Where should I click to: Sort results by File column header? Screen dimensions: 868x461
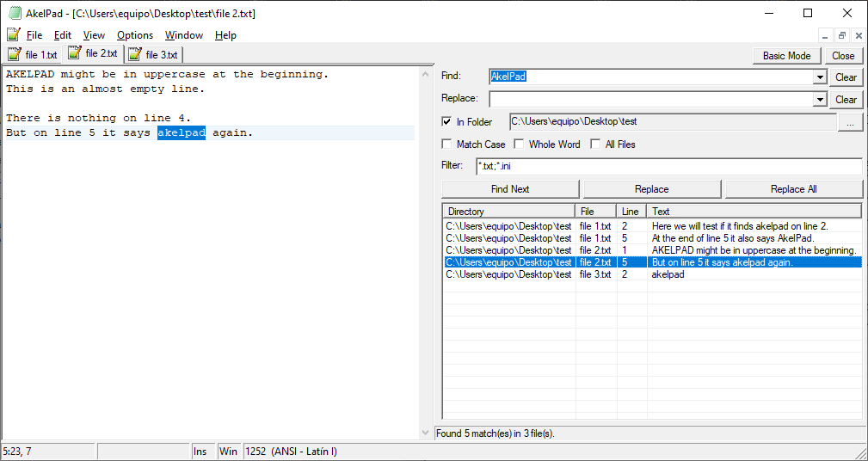tap(596, 212)
